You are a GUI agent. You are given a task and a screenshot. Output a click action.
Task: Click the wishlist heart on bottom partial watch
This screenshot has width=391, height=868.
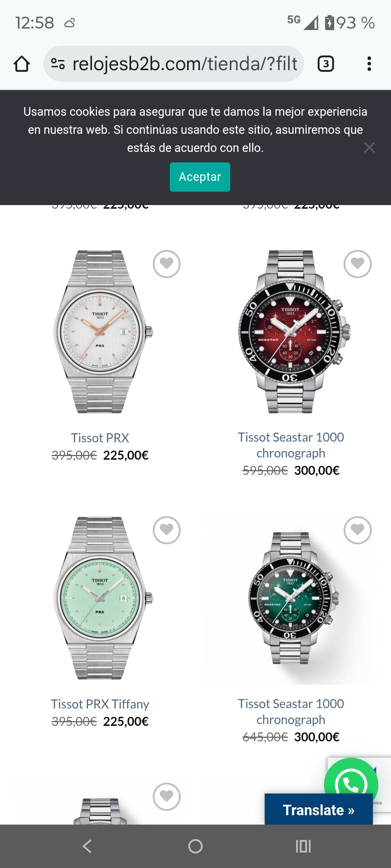pos(167,797)
